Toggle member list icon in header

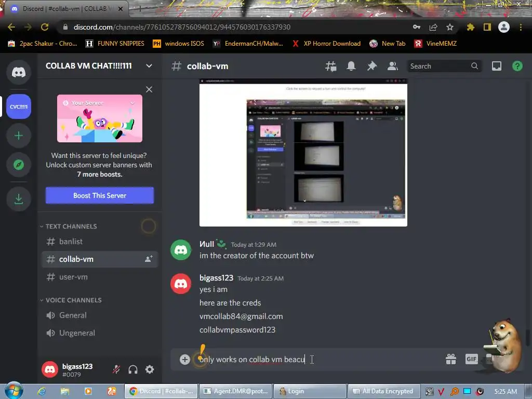[393, 66]
